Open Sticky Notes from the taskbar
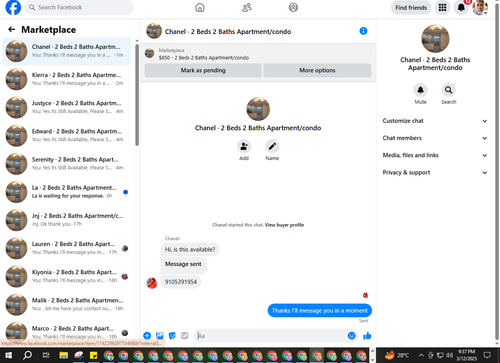Image resolution: width=500 pixels, height=363 pixels. (x=93, y=355)
